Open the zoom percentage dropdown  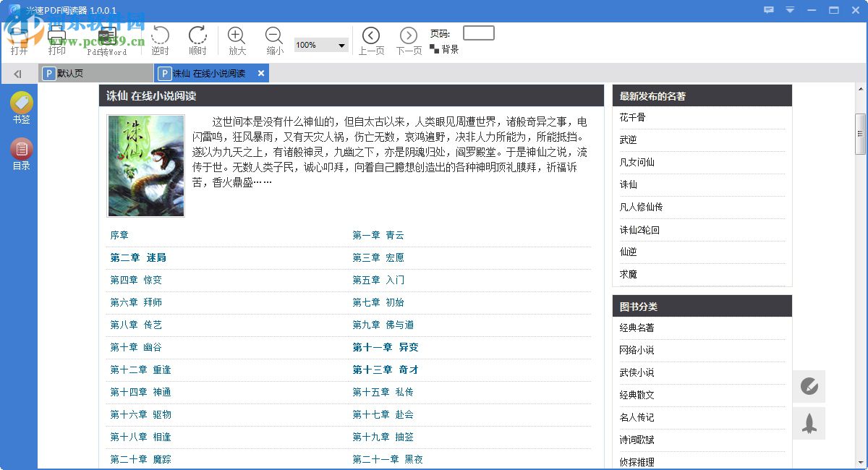(x=340, y=45)
